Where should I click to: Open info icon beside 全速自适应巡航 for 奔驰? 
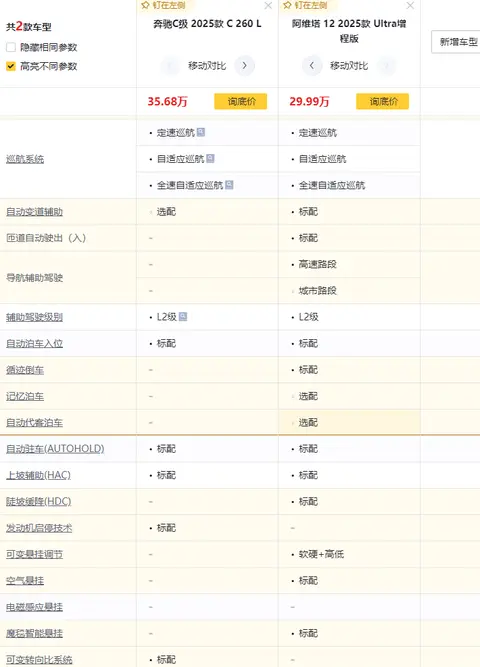click(x=229, y=185)
